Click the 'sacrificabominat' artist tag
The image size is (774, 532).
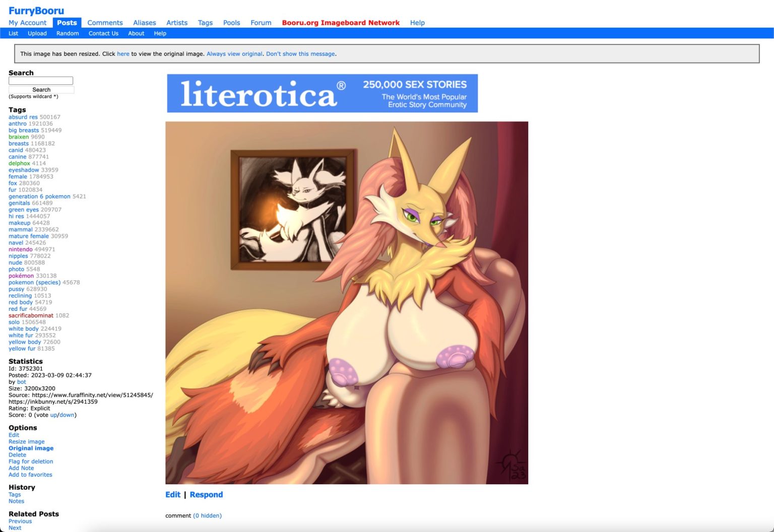[x=31, y=315]
